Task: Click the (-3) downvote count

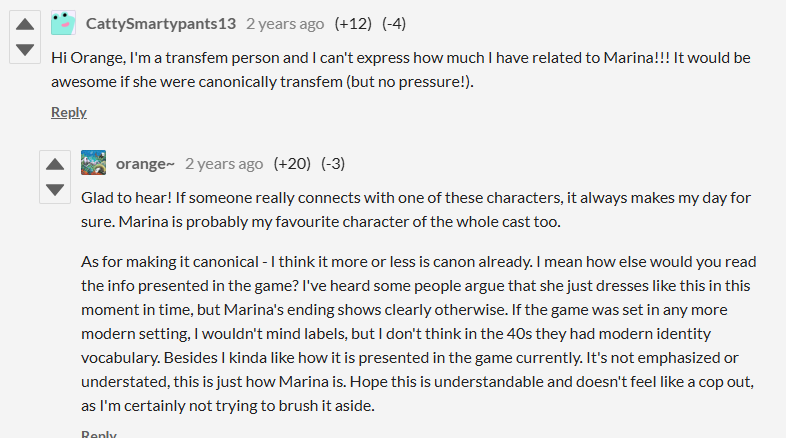Action: click(x=333, y=163)
